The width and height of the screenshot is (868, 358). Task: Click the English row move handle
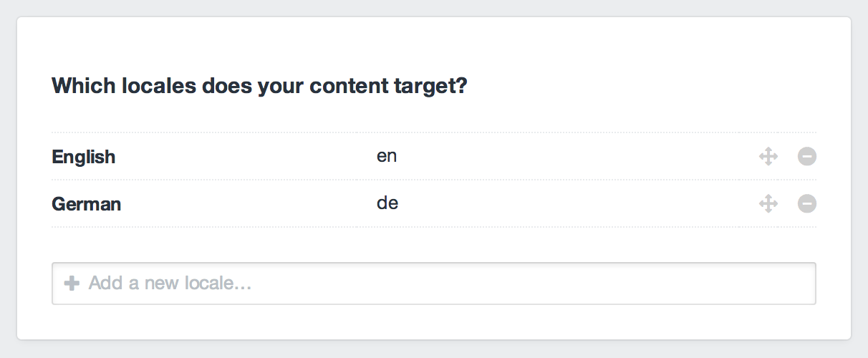(768, 156)
